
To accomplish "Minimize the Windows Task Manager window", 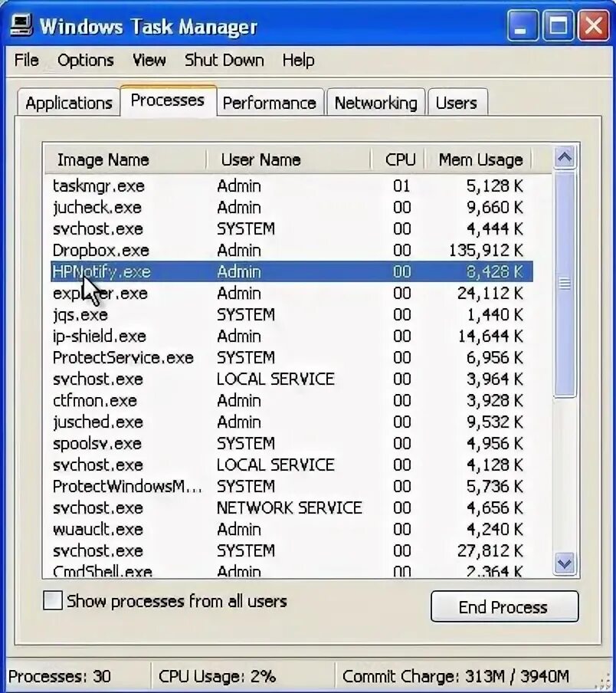I will point(523,25).
